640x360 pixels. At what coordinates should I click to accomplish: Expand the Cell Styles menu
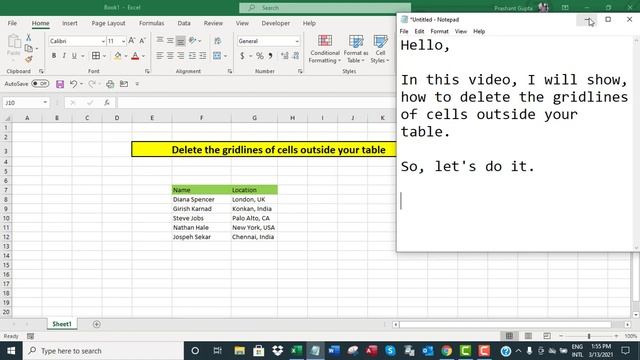[x=380, y=49]
